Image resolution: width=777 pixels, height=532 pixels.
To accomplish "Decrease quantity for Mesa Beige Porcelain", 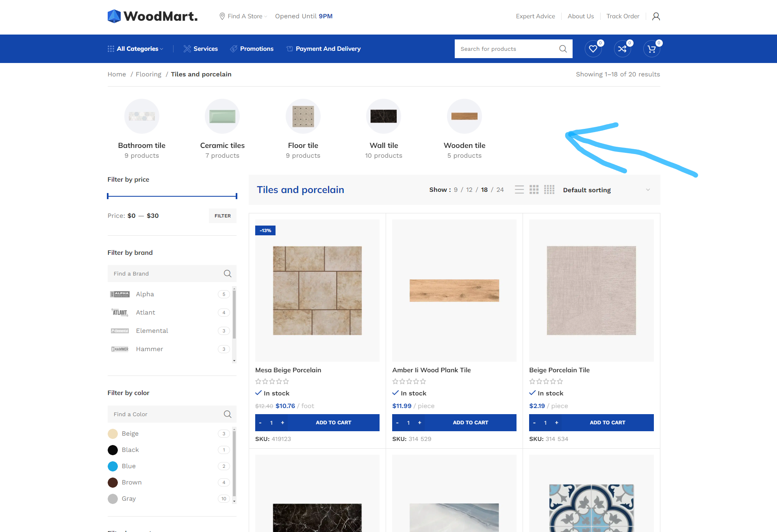I will tap(260, 423).
